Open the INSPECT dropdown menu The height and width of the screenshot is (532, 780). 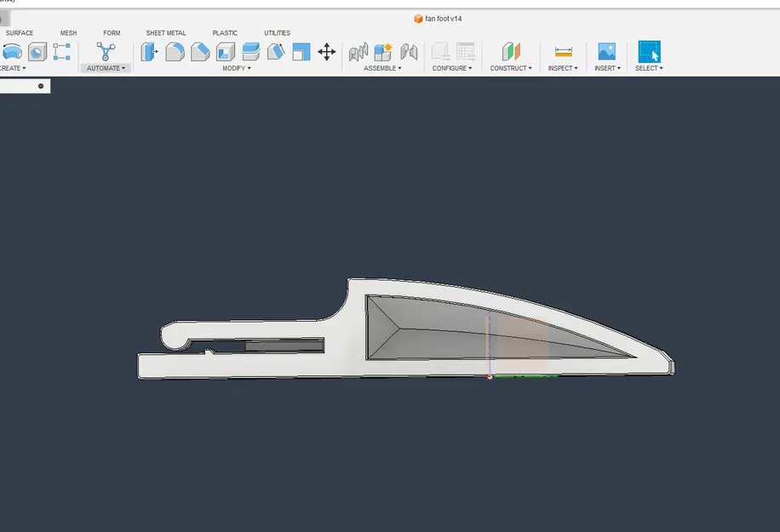[x=563, y=68]
